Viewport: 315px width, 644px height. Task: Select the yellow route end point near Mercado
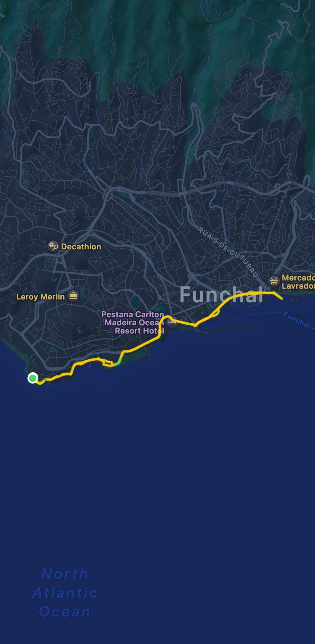coord(281,298)
